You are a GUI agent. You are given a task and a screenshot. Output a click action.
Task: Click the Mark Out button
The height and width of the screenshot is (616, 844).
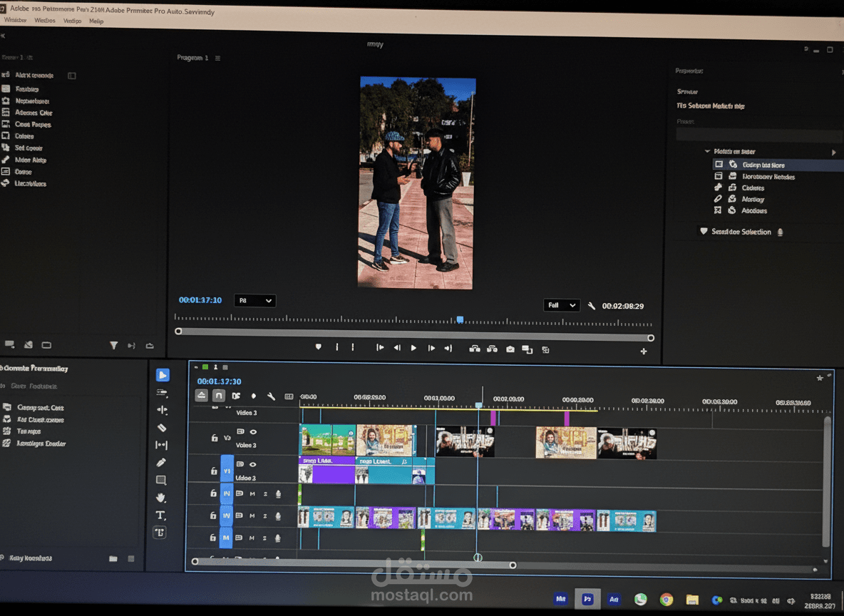pyautogui.click(x=353, y=347)
